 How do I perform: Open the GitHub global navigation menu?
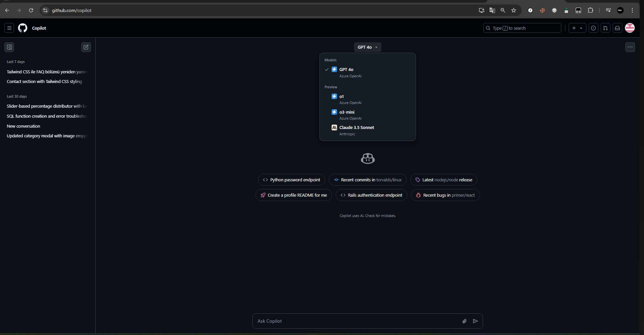tap(9, 28)
